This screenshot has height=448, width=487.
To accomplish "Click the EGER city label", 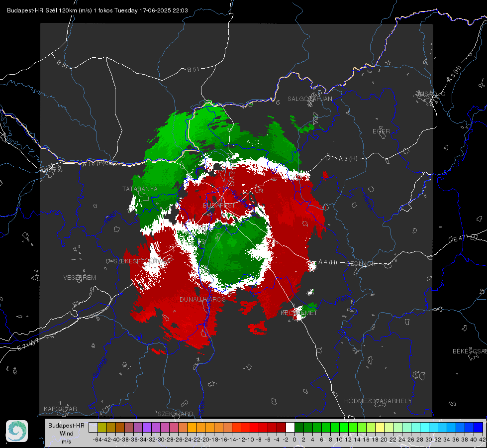I will (x=381, y=131).
